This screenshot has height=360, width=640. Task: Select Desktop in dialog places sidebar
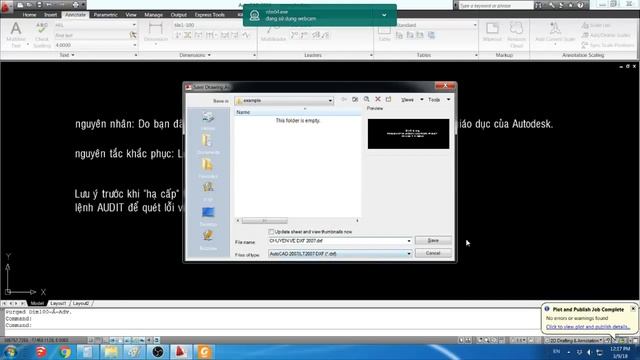(x=208, y=217)
